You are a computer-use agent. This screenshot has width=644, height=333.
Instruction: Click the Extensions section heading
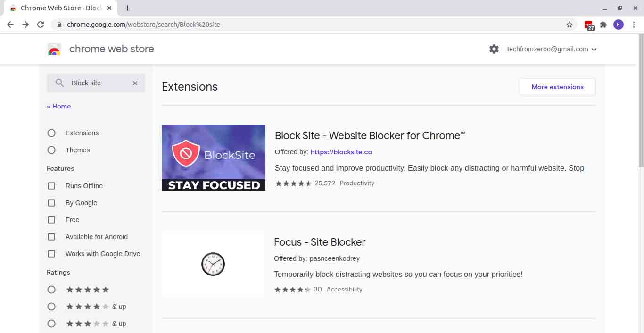190,87
